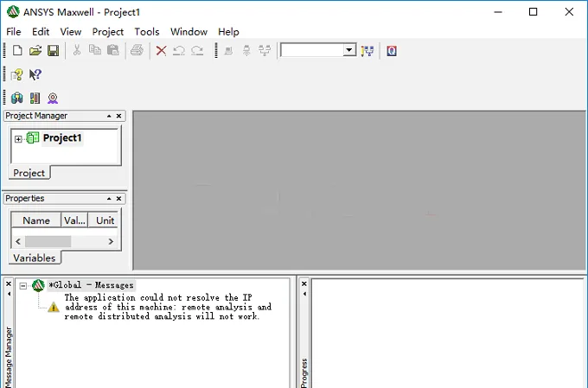The width and height of the screenshot is (588, 388).
Task: Undo the last action with the Undo arrow
Action: click(x=179, y=51)
